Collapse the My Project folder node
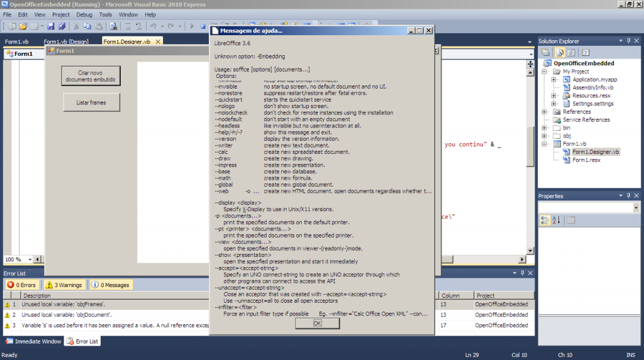644x360 pixels. click(x=545, y=72)
